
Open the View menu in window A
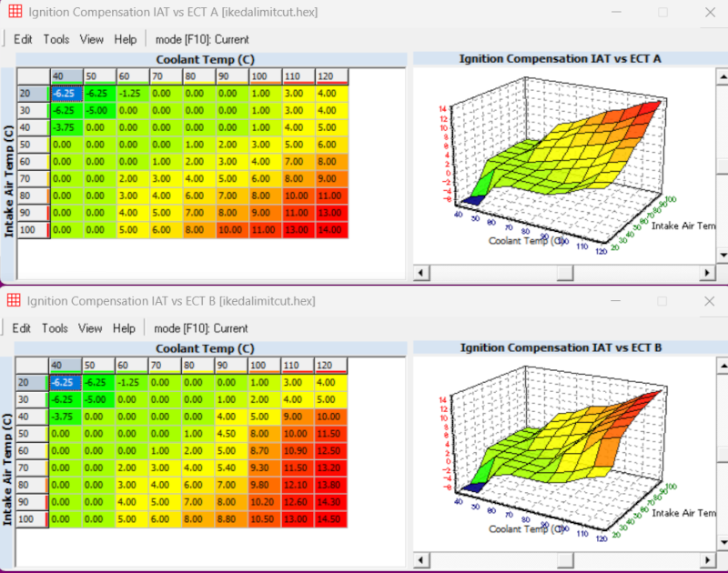click(x=91, y=39)
